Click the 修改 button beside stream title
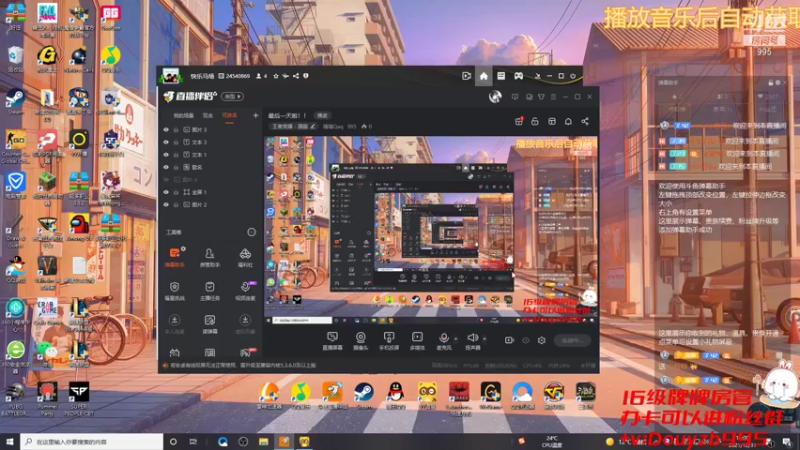This screenshot has width=800, height=450. (322, 116)
